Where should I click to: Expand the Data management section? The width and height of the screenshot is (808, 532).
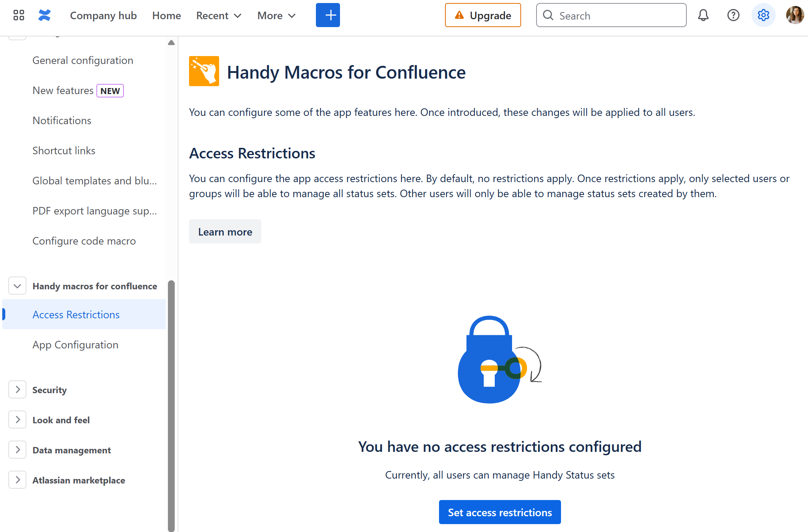pyautogui.click(x=17, y=450)
